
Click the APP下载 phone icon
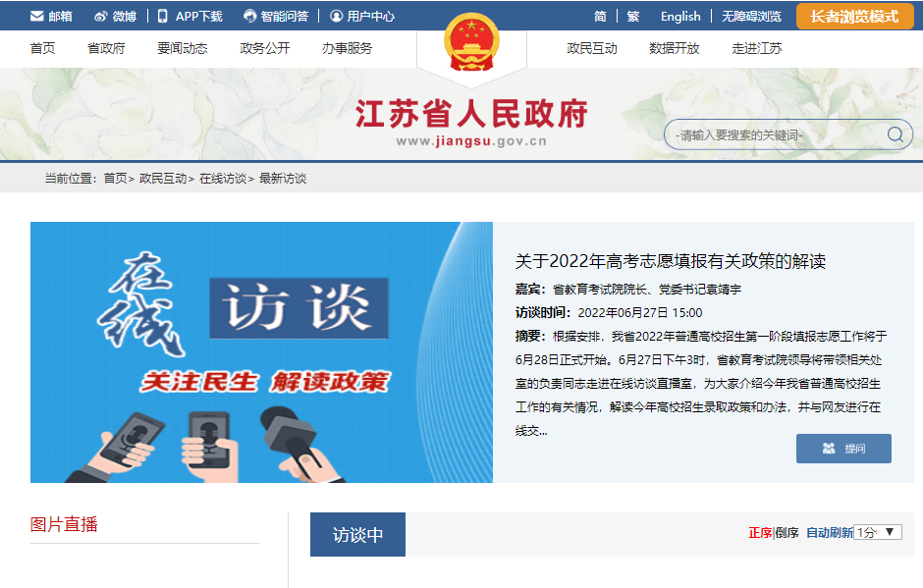(x=162, y=17)
